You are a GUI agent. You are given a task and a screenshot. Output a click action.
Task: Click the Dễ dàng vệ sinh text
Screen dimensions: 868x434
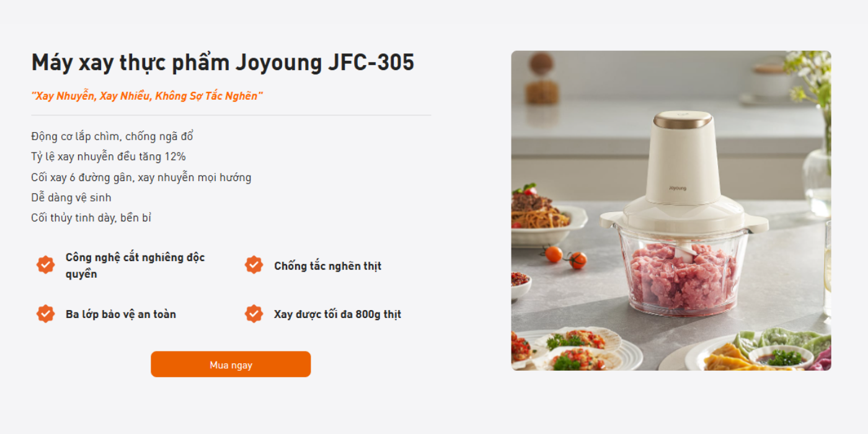(x=71, y=198)
